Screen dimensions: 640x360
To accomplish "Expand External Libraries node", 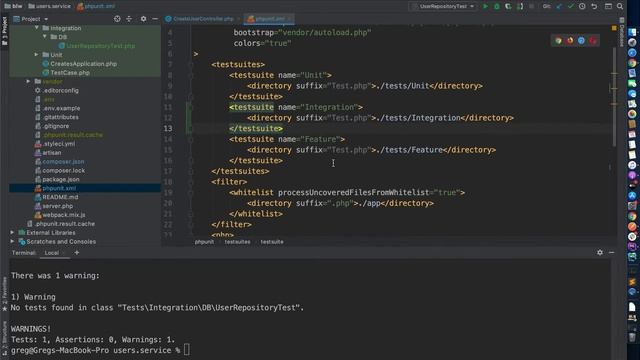I will [12, 233].
